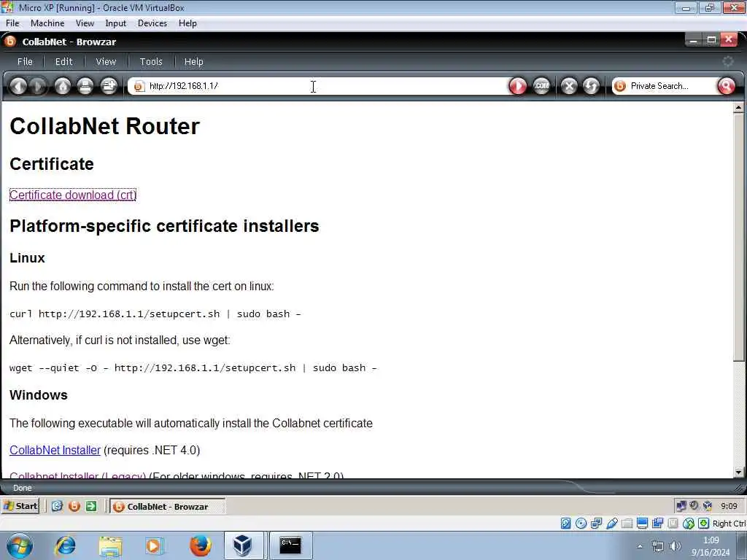
Task: Click the XP Start button
Action: click(20, 506)
